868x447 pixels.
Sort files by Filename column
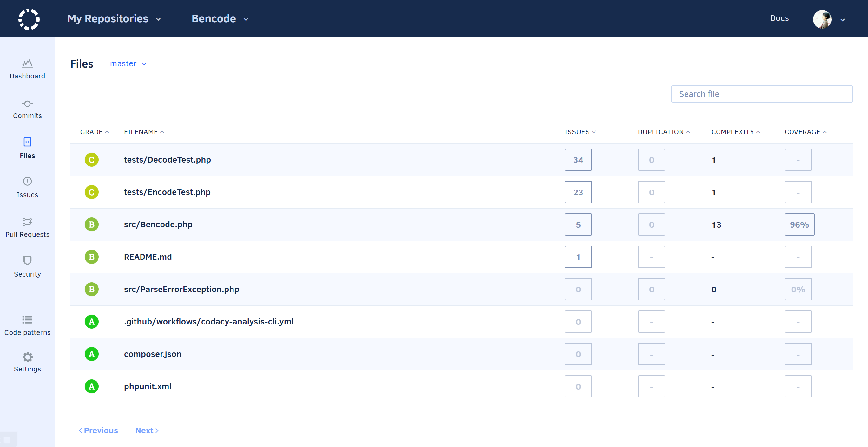tap(144, 132)
